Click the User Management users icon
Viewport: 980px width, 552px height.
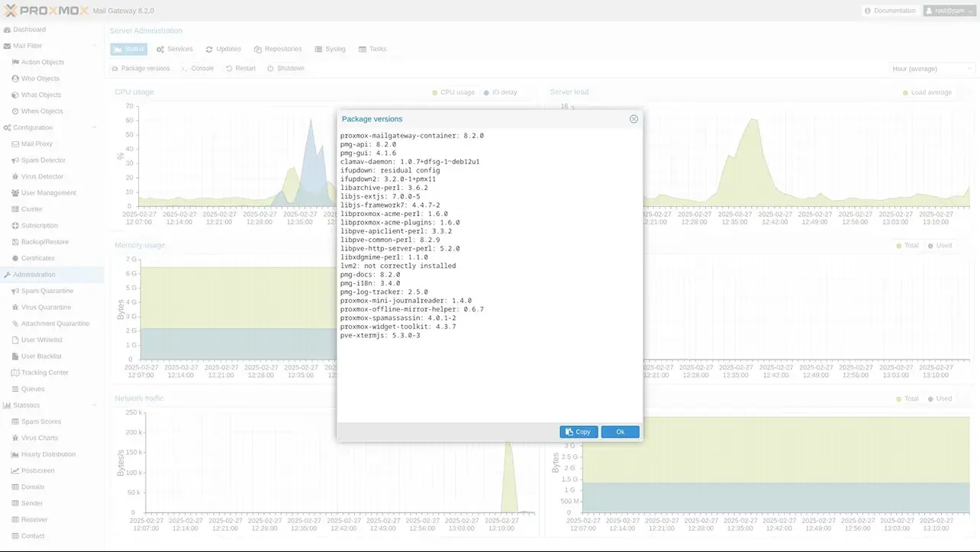(x=15, y=193)
